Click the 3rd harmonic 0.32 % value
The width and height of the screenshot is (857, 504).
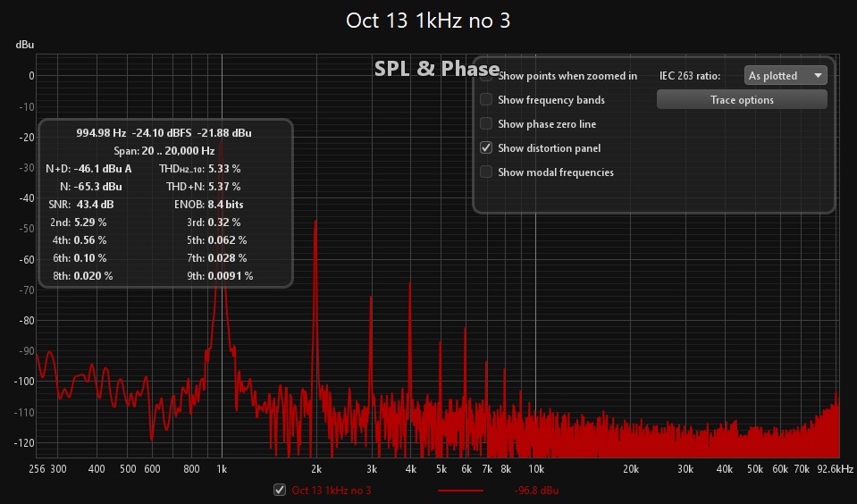tap(224, 223)
